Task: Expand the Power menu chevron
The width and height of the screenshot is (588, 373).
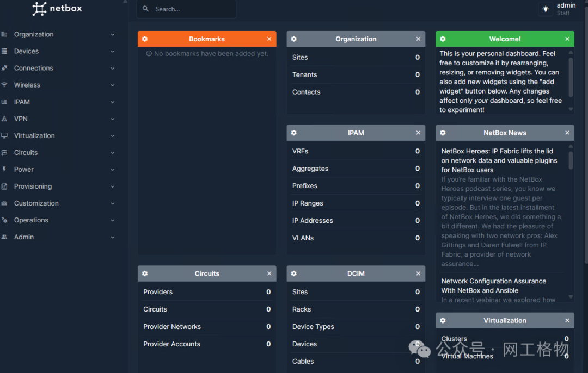Action: point(113,170)
